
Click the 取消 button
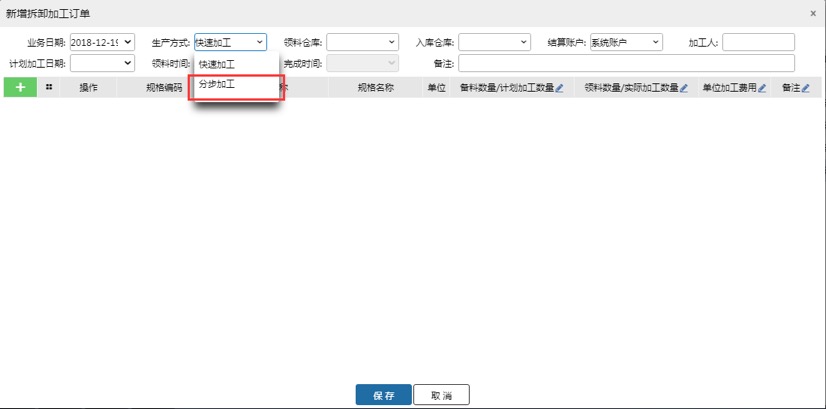[441, 395]
